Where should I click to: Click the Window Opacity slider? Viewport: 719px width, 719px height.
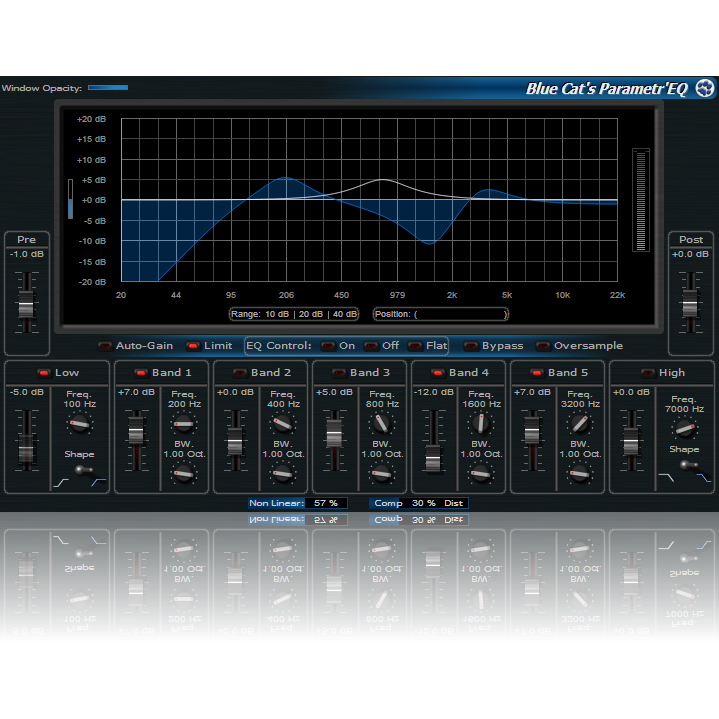tap(108, 88)
